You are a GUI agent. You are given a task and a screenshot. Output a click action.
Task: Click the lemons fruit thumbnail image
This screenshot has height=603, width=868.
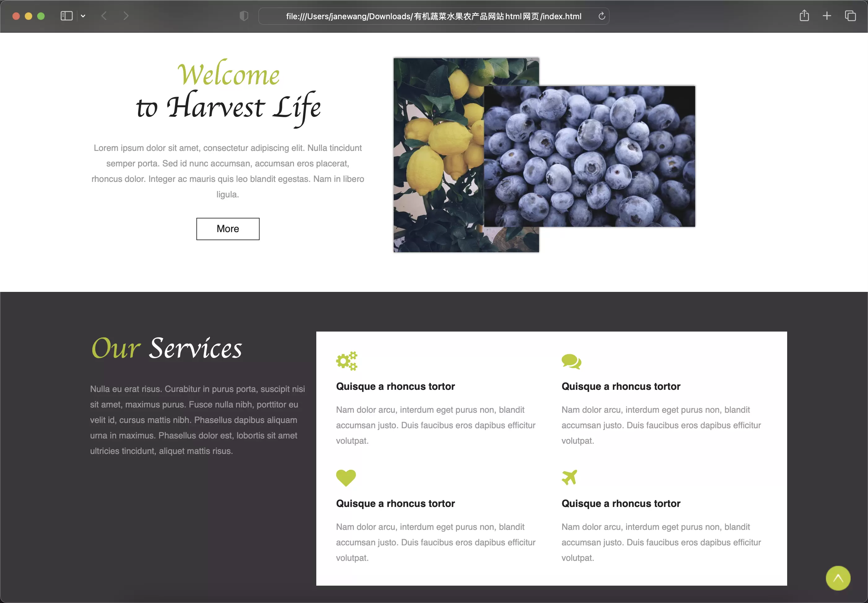coord(465,155)
